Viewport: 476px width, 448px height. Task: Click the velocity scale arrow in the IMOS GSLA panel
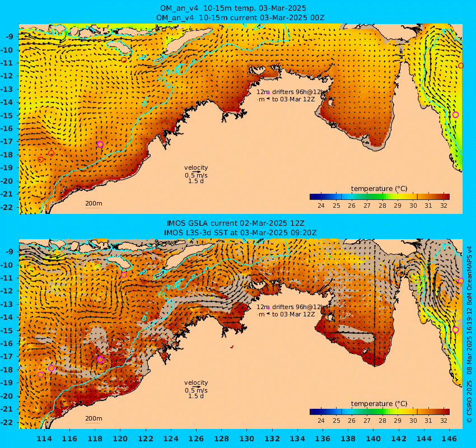click(196, 387)
